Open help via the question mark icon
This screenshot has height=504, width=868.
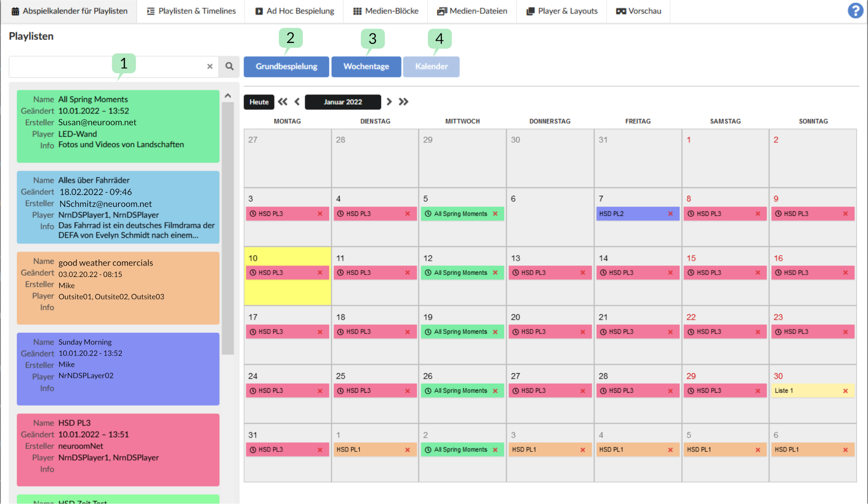[855, 10]
